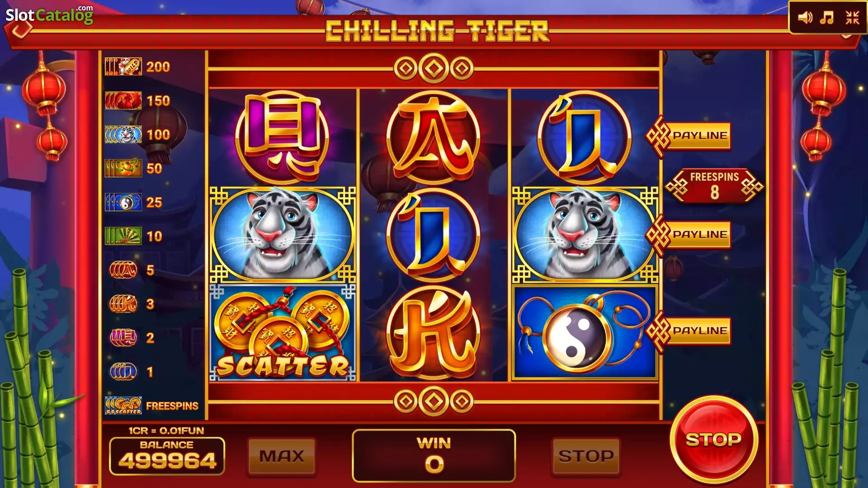This screenshot has height=488, width=868.
Task: Select the top PAYLINE marker
Action: click(x=689, y=136)
